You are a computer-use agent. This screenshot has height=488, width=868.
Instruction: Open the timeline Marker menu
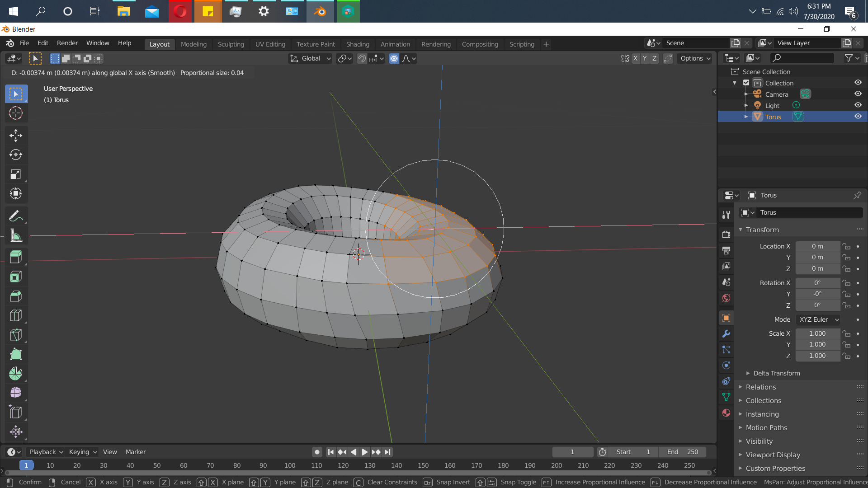(136, 452)
